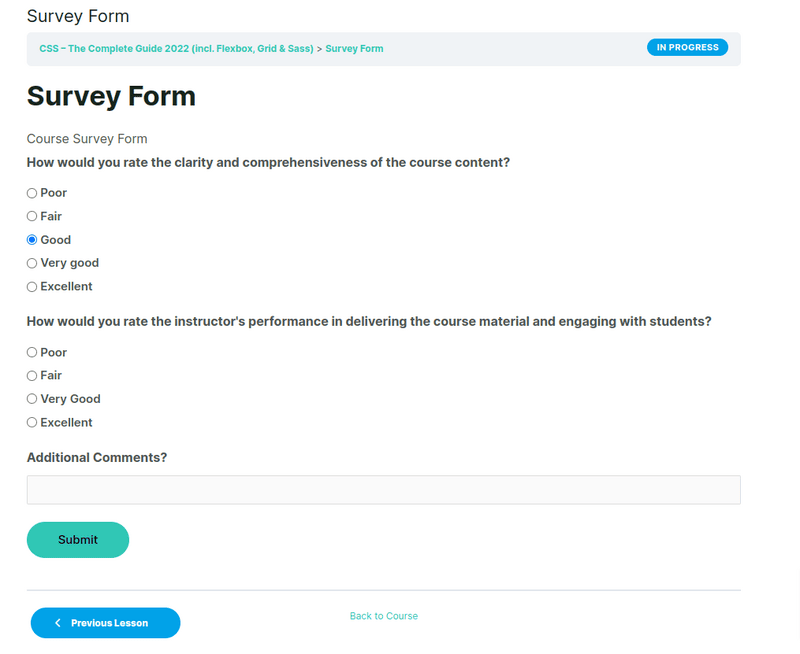The image size is (800, 654).
Task: Submit the survey form
Action: tap(77, 539)
